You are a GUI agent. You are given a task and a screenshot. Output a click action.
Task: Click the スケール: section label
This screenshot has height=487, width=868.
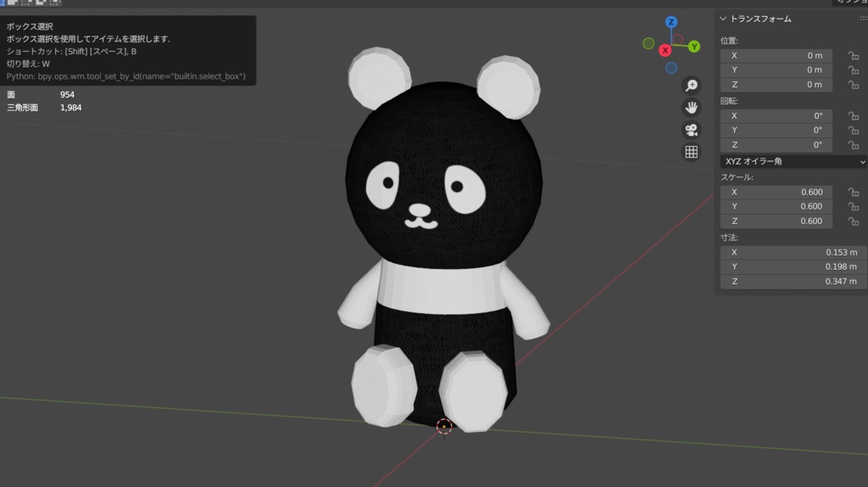click(737, 177)
